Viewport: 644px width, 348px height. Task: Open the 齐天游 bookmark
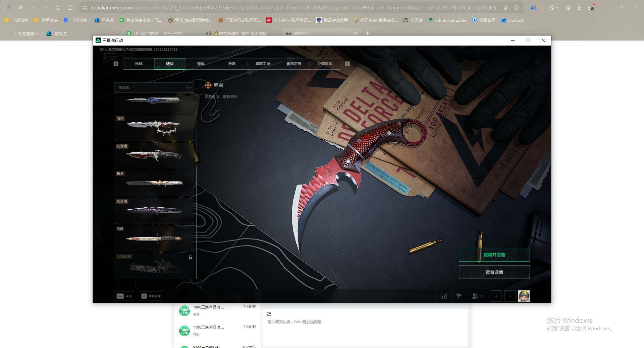pos(413,20)
